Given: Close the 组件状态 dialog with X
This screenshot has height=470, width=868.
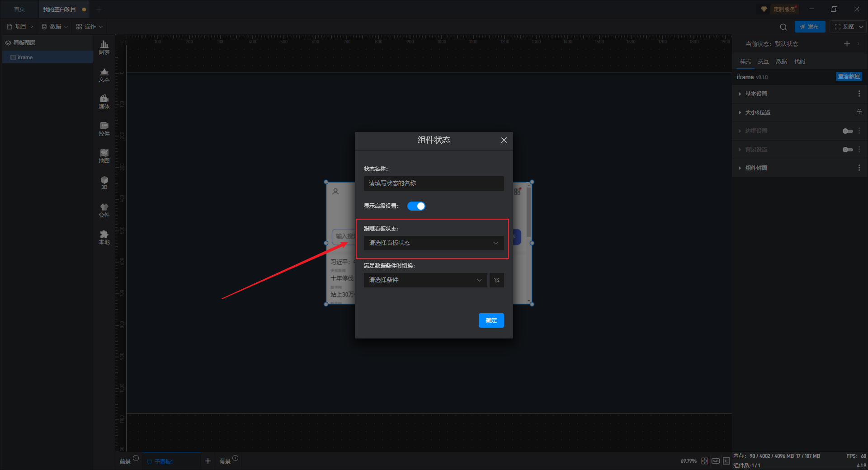Looking at the screenshot, I should (504, 140).
